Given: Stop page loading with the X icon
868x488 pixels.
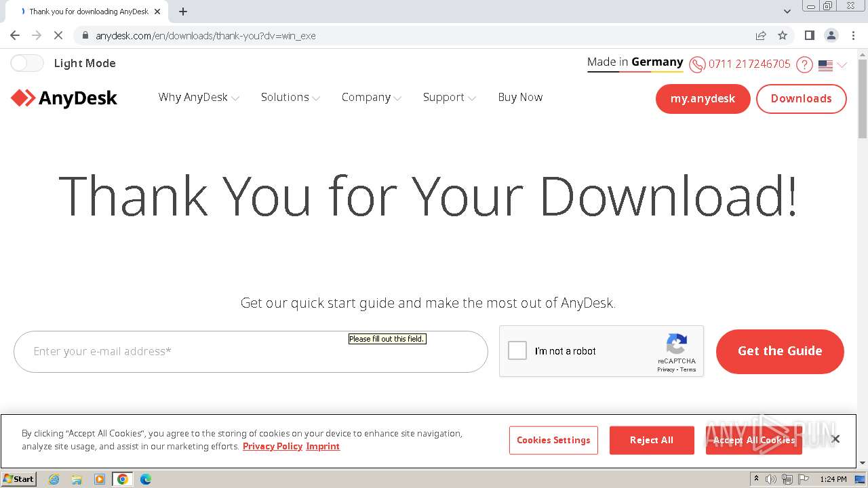Looking at the screenshot, I should (58, 35).
